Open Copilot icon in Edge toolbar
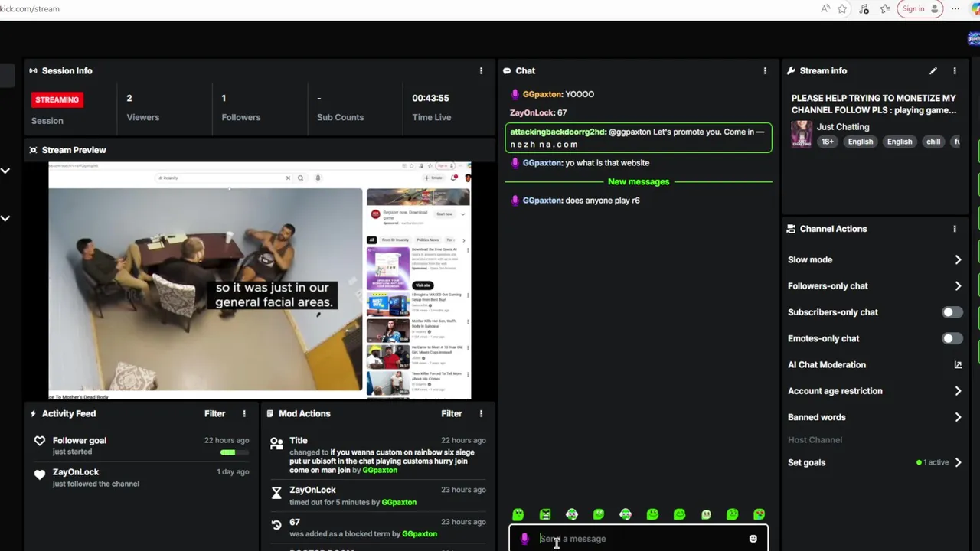This screenshot has height=551, width=980. pos(974,9)
